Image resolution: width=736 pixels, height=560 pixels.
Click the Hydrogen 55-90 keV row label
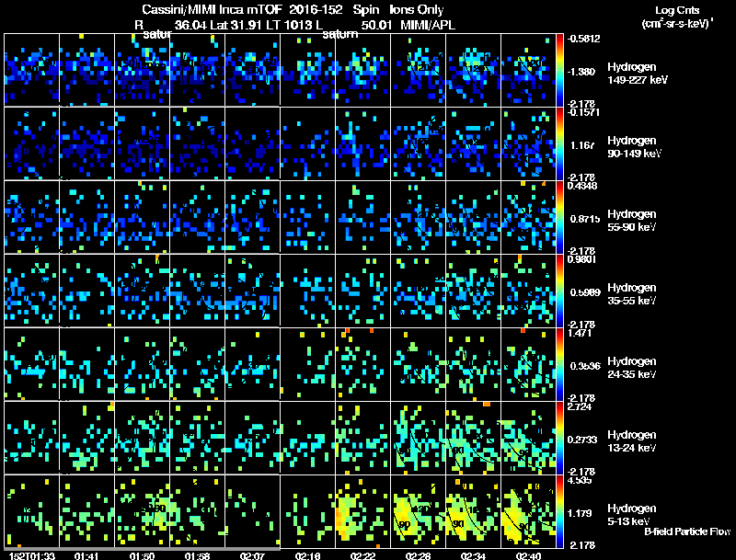click(631, 221)
